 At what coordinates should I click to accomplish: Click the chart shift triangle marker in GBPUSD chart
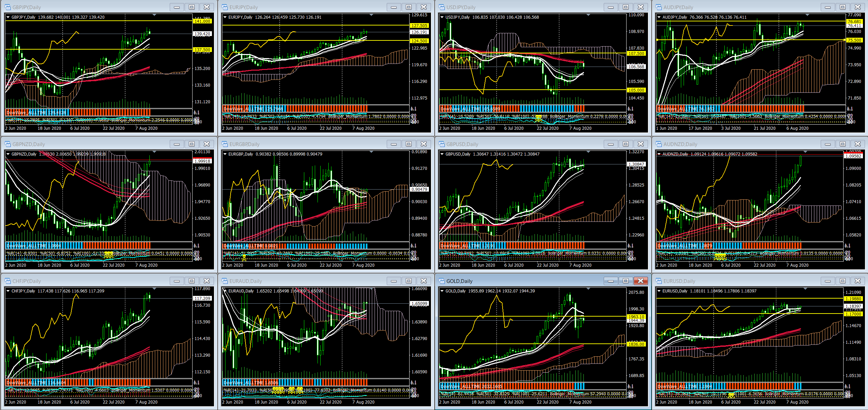[588, 152]
